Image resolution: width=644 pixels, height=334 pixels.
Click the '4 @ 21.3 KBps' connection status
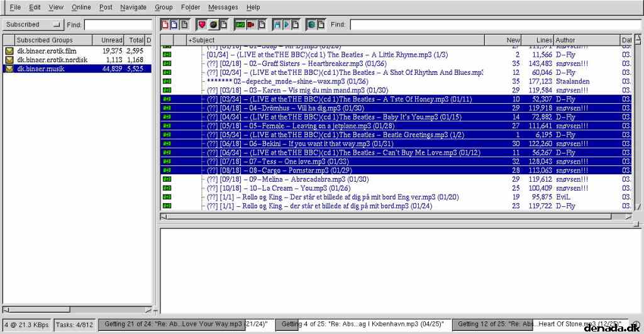pyautogui.click(x=26, y=325)
